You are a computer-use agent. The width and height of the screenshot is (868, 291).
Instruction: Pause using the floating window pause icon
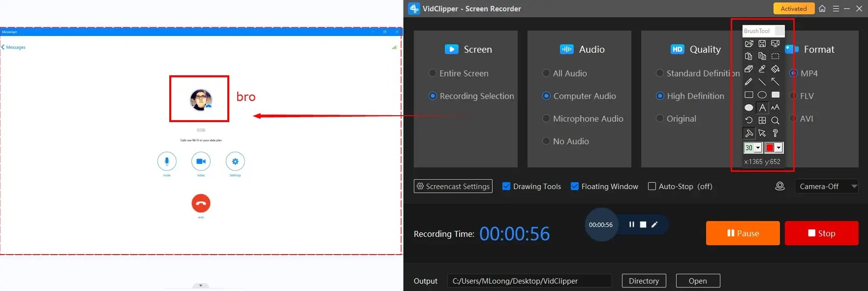pos(631,225)
